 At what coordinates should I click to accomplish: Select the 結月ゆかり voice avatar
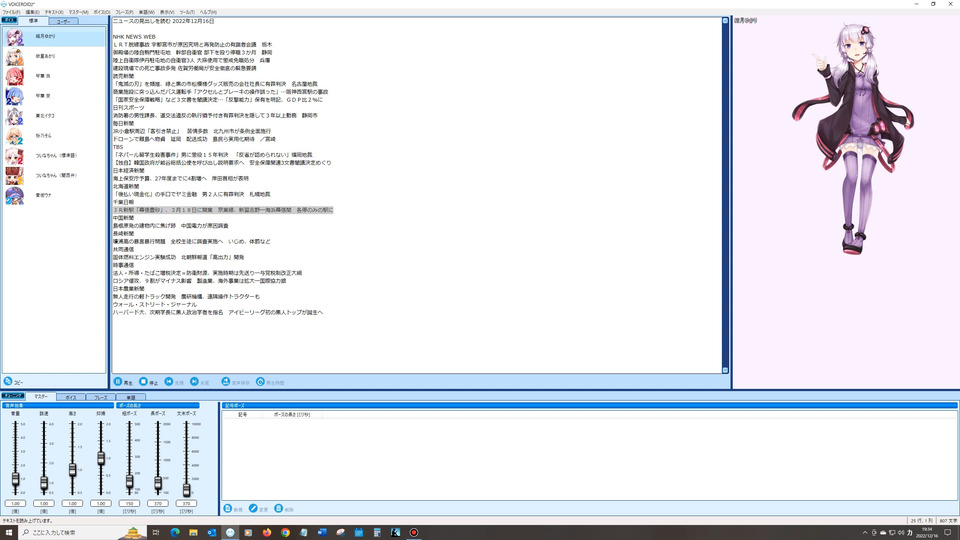coord(14,37)
